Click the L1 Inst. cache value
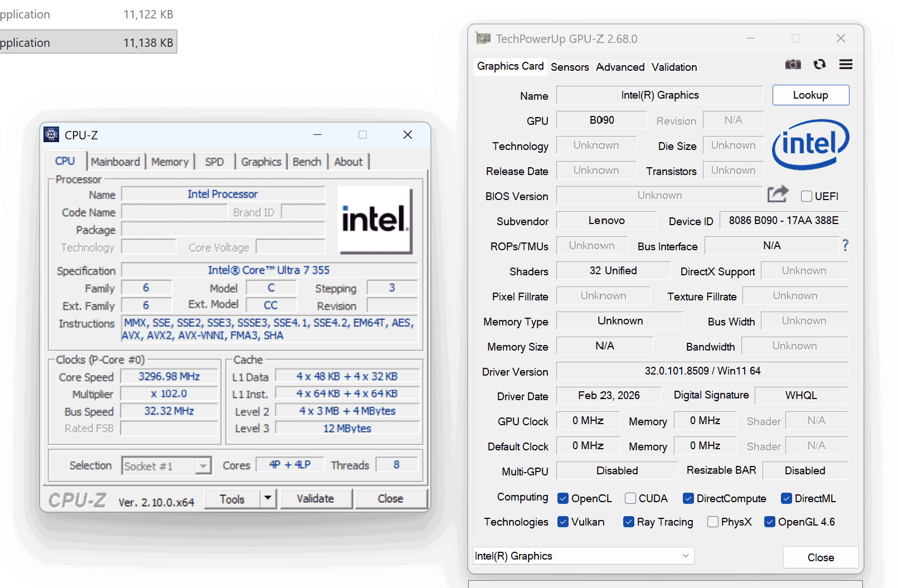The height and width of the screenshot is (588, 898). click(347, 393)
